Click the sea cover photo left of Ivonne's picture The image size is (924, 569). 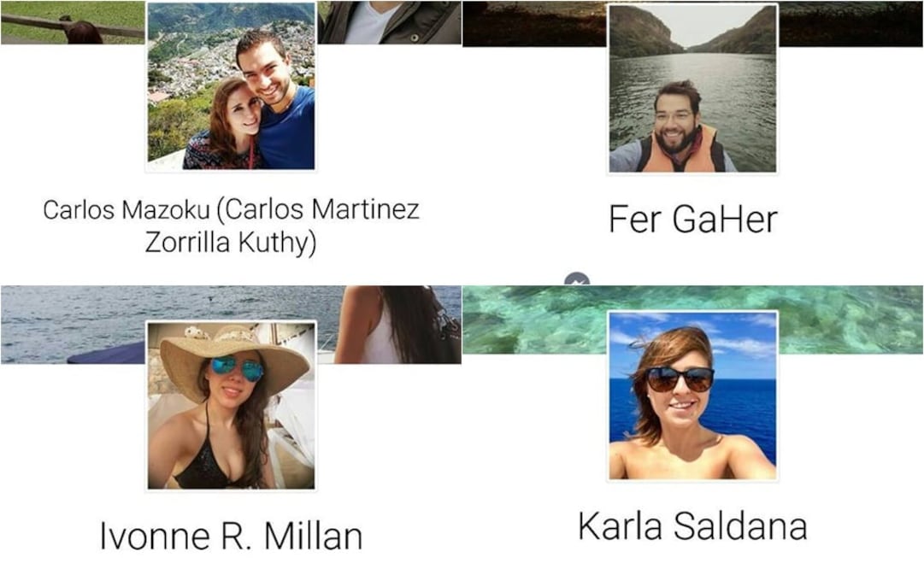coord(73,325)
